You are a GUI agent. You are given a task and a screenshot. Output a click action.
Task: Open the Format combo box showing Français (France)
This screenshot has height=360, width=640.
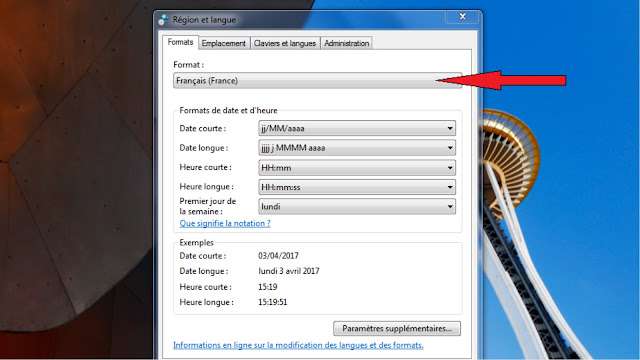tap(318, 81)
